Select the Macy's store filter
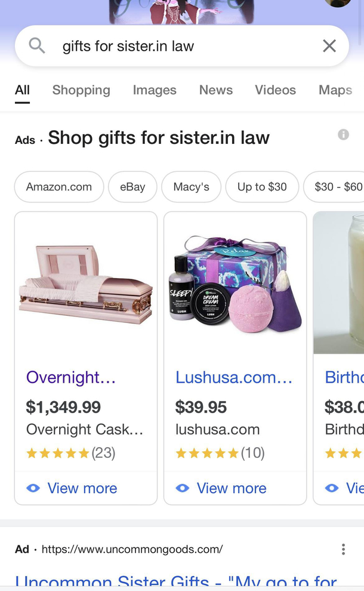This screenshot has width=364, height=591. [191, 187]
